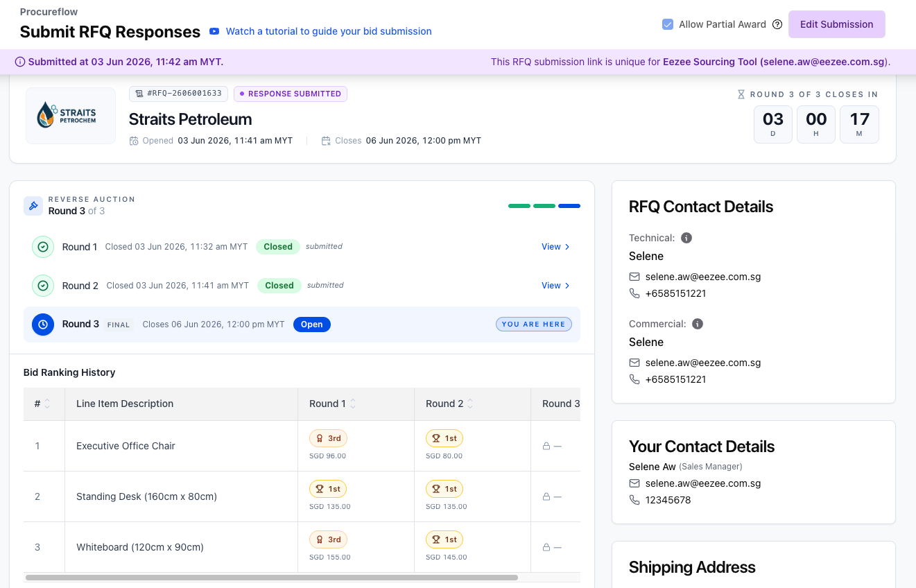Click the Round 1 completed checkmark icon
The image size is (916, 588).
click(x=43, y=247)
